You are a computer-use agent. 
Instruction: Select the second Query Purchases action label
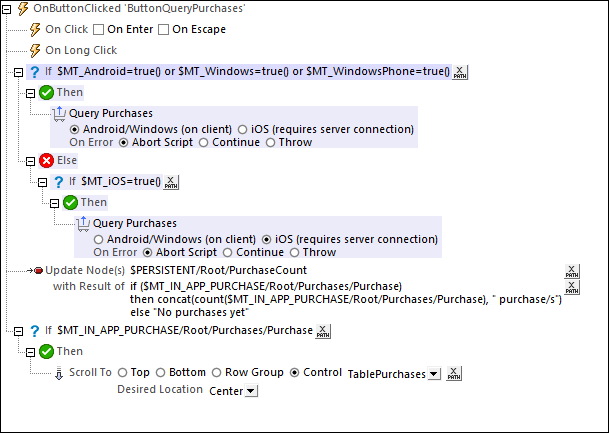click(x=135, y=223)
